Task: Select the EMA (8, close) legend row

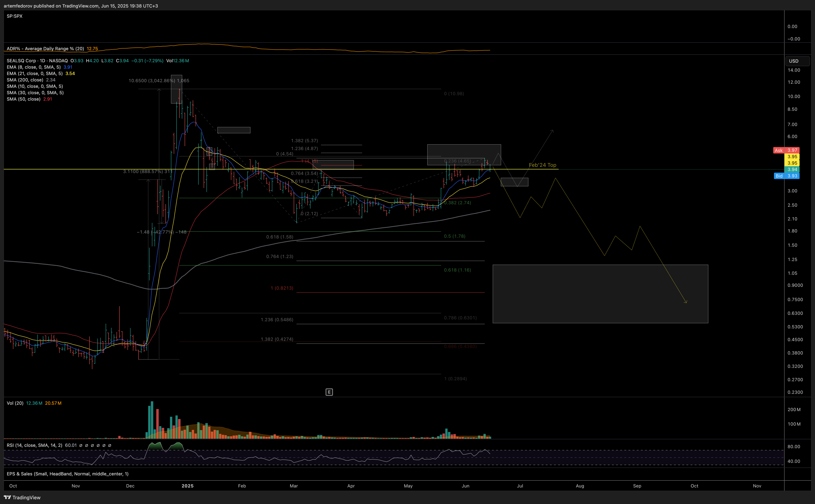Action: (x=40, y=67)
